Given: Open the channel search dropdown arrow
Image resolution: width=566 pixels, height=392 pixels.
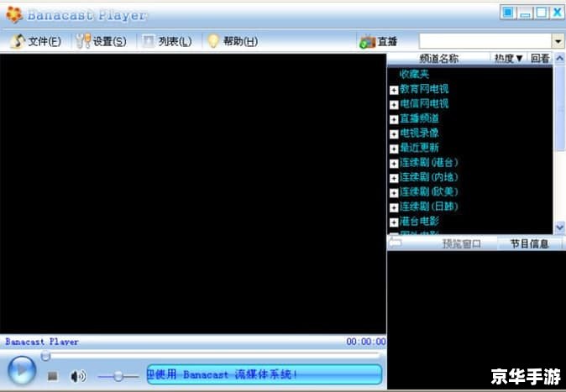Looking at the screenshot, I should [558, 41].
